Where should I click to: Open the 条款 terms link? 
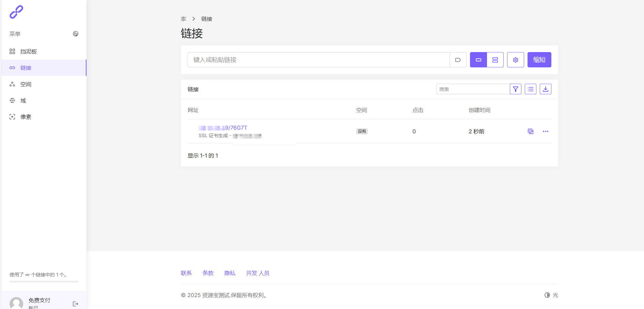pyautogui.click(x=208, y=273)
